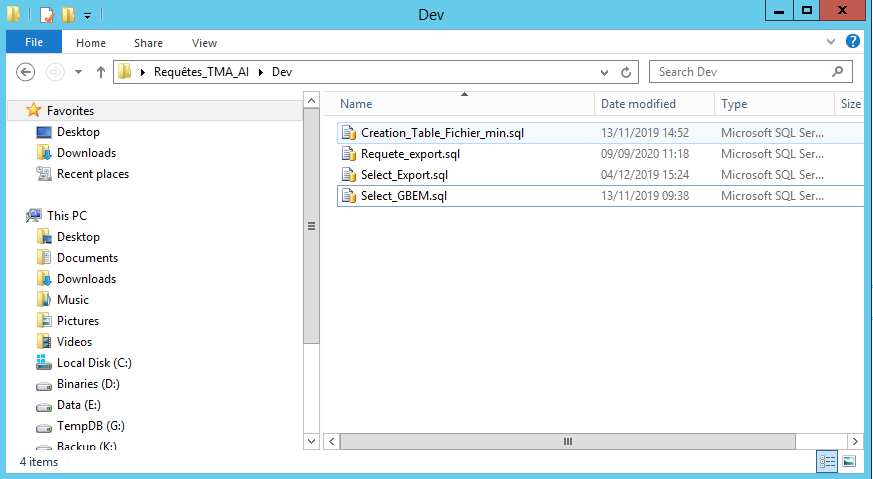Open address bar history dropdown

click(x=604, y=72)
